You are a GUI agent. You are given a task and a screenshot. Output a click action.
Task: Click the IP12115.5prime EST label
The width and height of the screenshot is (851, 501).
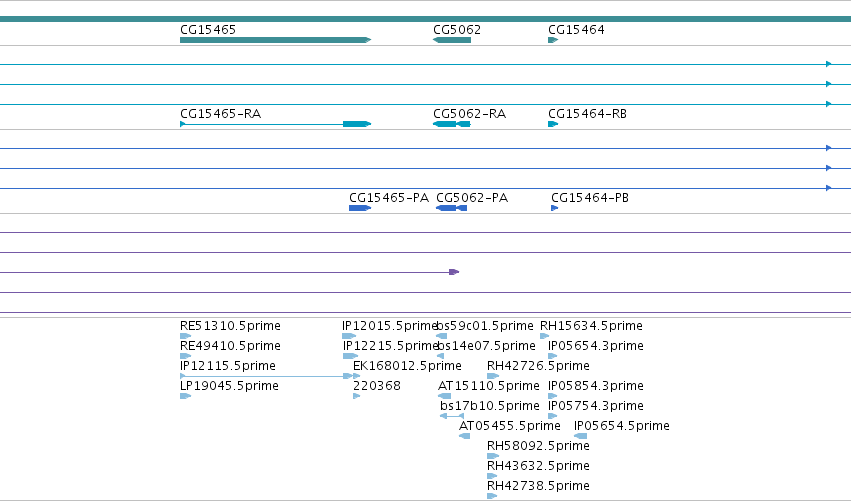[227, 366]
